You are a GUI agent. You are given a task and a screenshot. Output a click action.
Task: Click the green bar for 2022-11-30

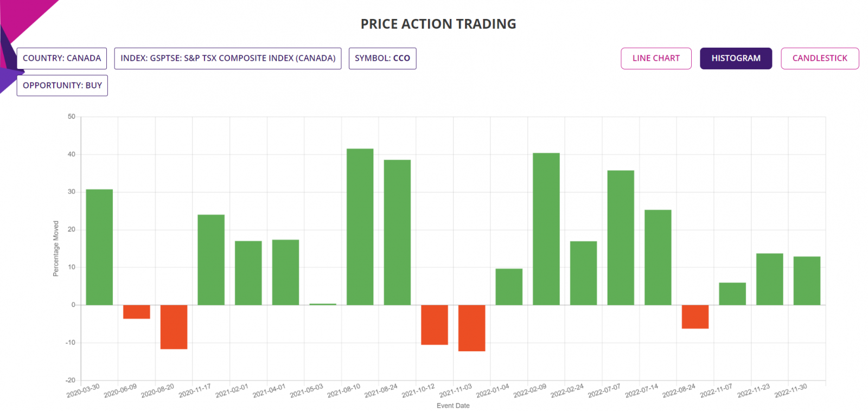[807, 281]
